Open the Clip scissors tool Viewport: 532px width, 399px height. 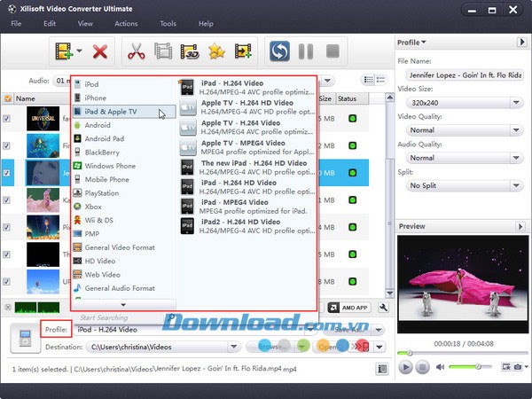(x=136, y=51)
